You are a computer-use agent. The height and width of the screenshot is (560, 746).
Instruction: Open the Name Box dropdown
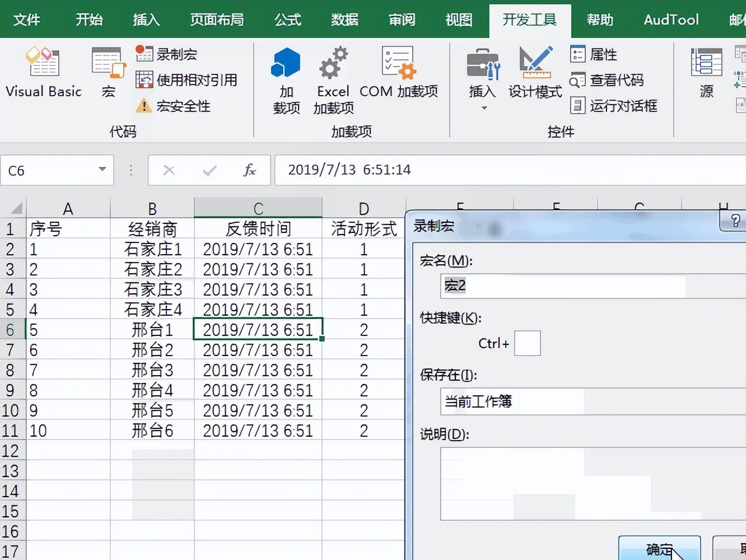101,170
